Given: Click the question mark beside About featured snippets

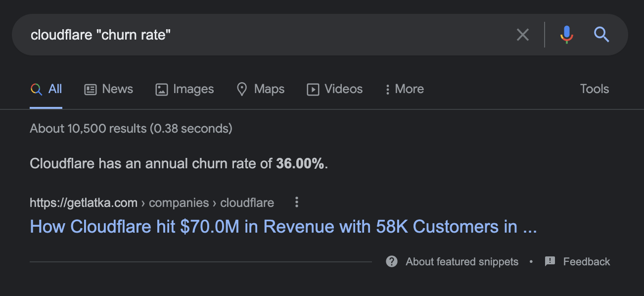Looking at the screenshot, I should point(391,261).
